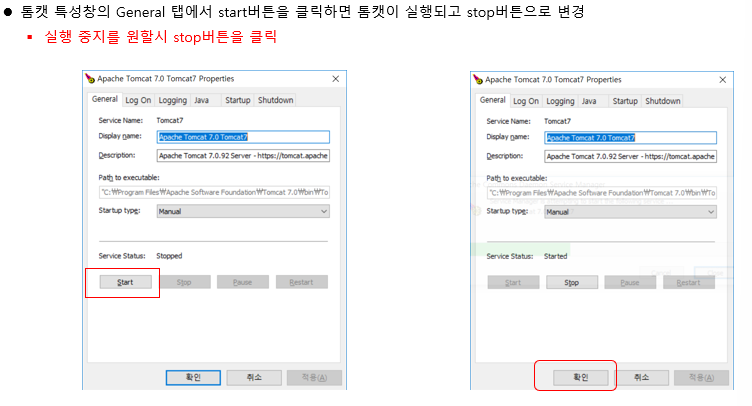Select General tab in right window
Viewport: 752px width, 406px height.
point(493,100)
